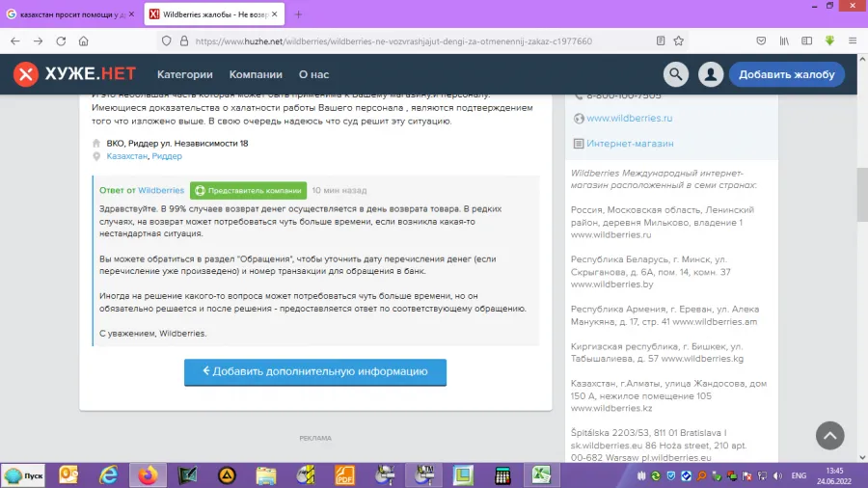Viewport: 868px width, 488px height.
Task: Bookmark this page with the star
Action: coord(679,41)
